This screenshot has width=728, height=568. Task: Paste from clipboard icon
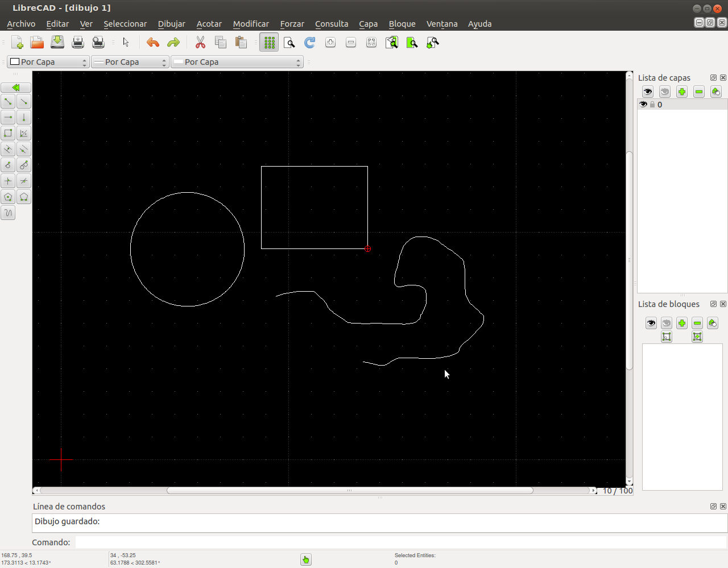[241, 43]
